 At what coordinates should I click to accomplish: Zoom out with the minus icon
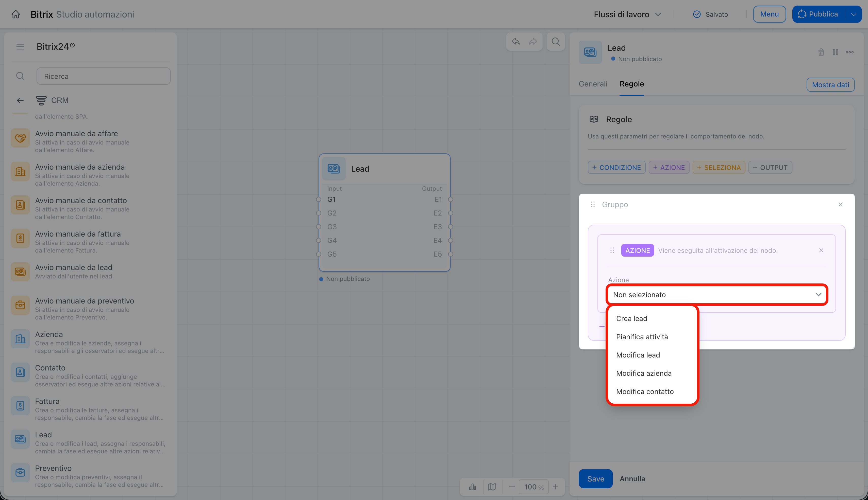512,487
